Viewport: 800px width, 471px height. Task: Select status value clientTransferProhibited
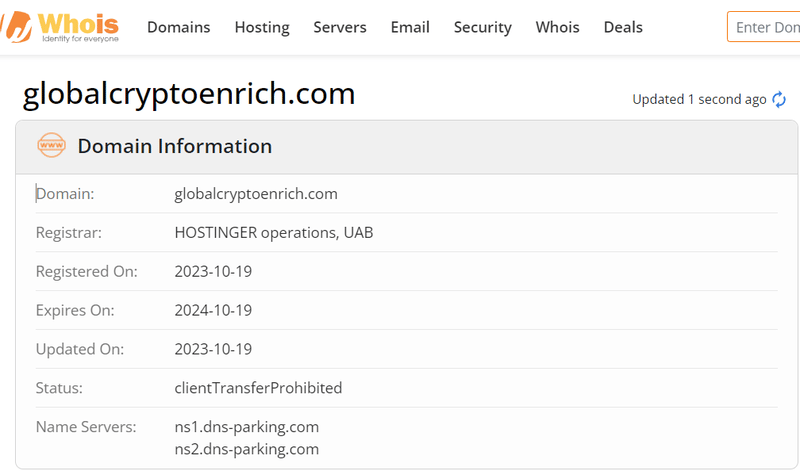point(258,388)
